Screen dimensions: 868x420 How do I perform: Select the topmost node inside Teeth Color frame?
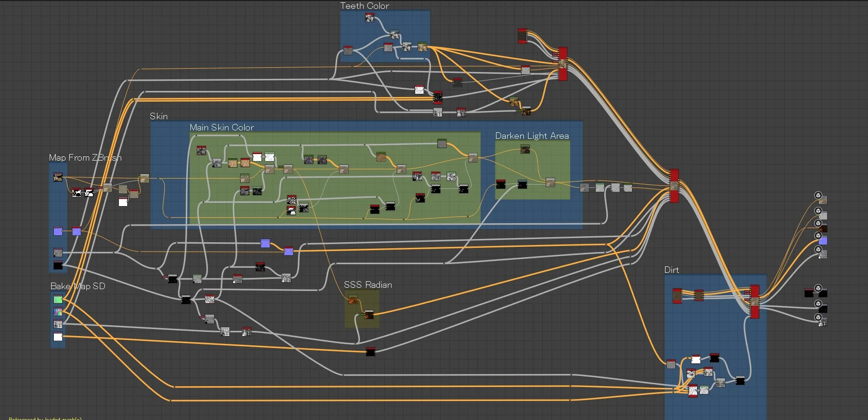[x=370, y=18]
